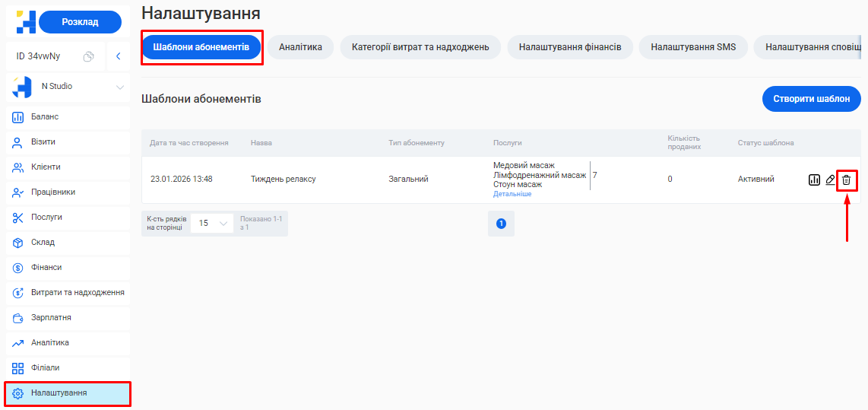868x410 pixels.
Task: Edit the Тиждень релаксу template with pencil
Action: coord(830,180)
